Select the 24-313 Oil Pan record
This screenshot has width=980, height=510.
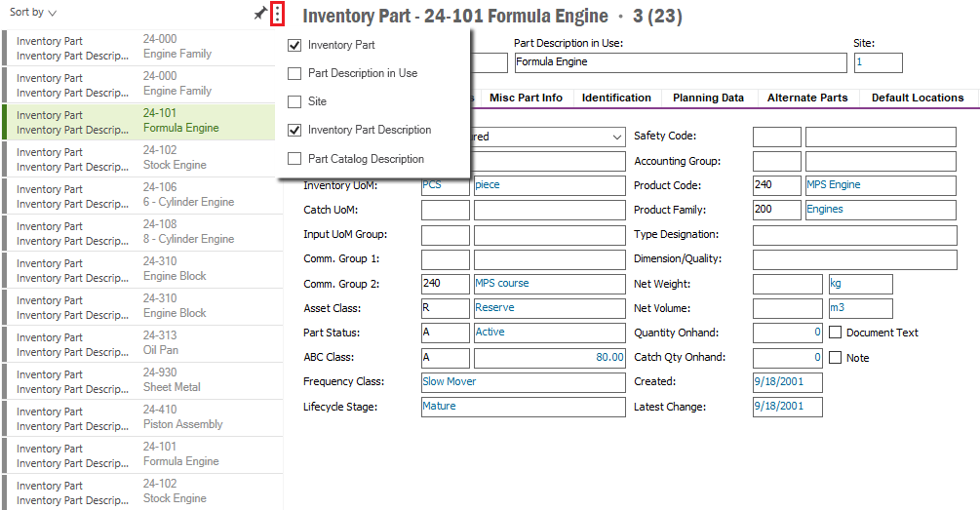tap(144, 343)
